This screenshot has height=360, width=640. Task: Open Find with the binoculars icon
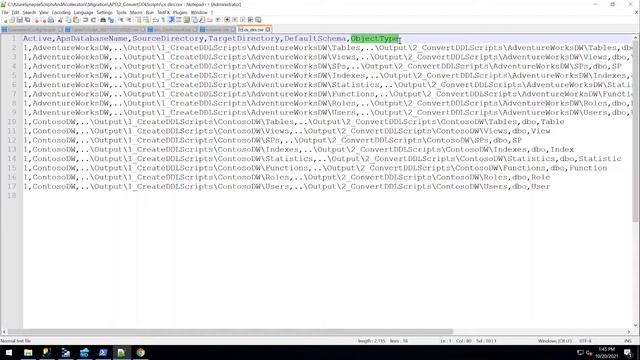coord(103,20)
